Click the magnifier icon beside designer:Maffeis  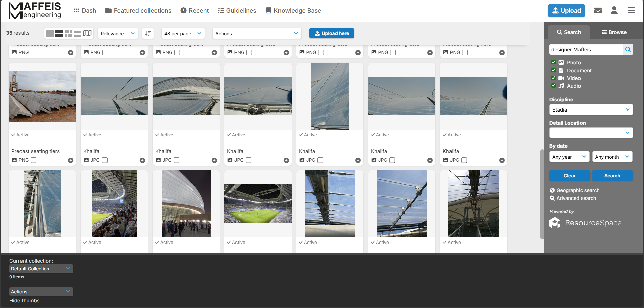(x=628, y=50)
